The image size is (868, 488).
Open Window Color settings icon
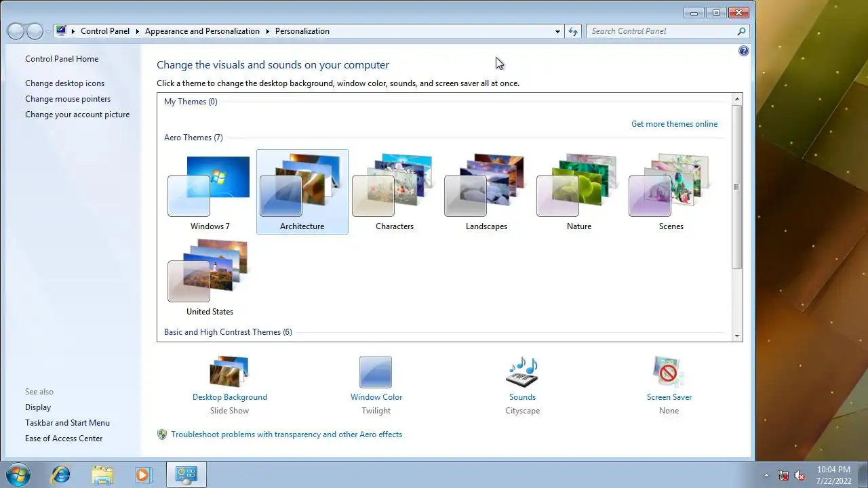pyautogui.click(x=376, y=371)
